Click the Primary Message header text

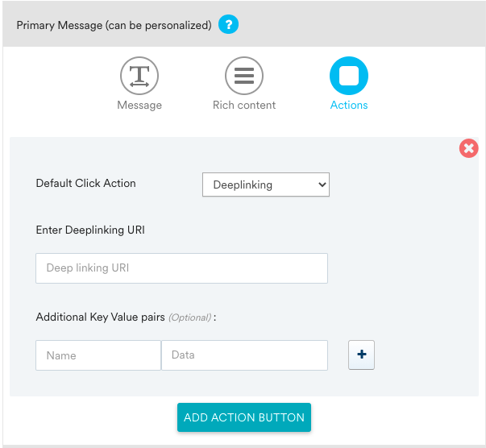114,25
